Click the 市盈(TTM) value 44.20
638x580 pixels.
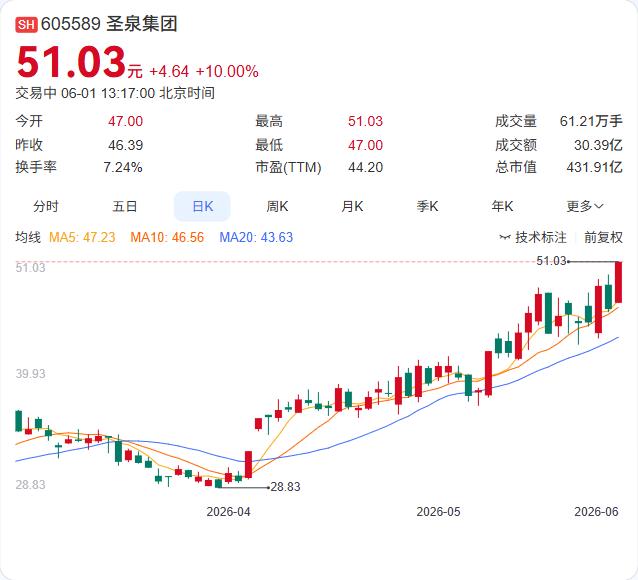(x=365, y=167)
